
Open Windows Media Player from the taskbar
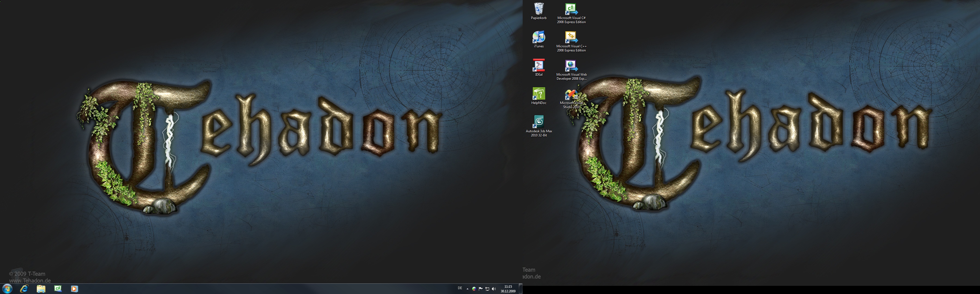[x=75, y=289]
